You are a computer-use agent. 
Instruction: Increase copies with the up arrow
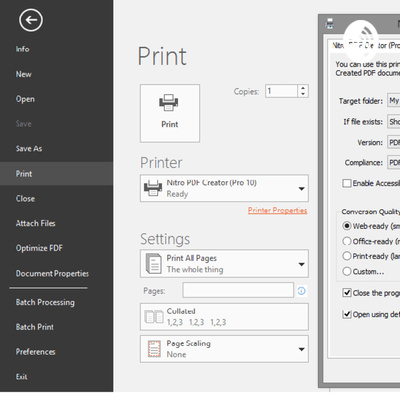click(x=303, y=88)
